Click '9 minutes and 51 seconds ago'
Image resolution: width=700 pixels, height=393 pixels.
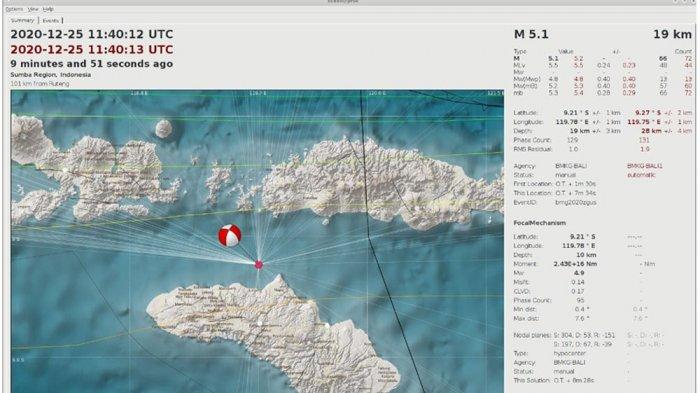[92, 64]
